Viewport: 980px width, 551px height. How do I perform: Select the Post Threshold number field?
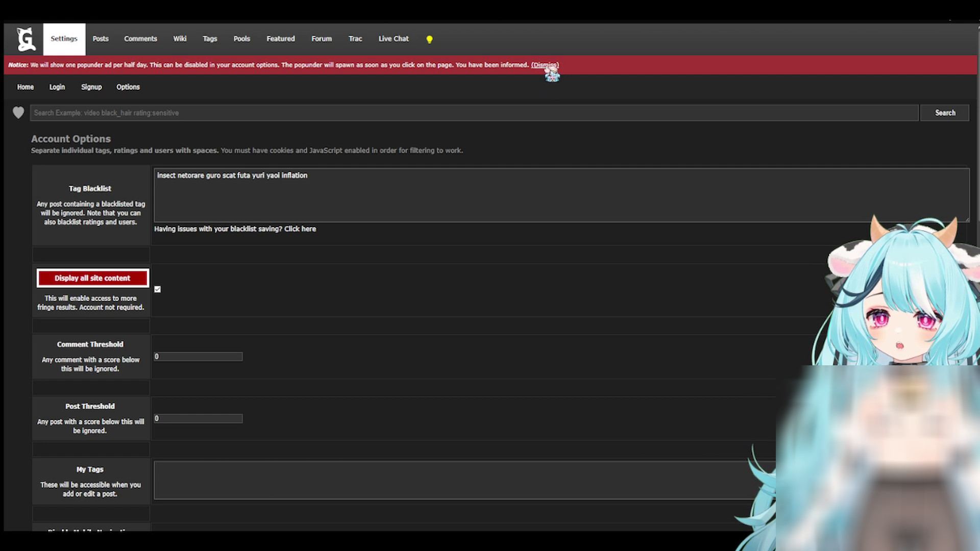click(198, 418)
